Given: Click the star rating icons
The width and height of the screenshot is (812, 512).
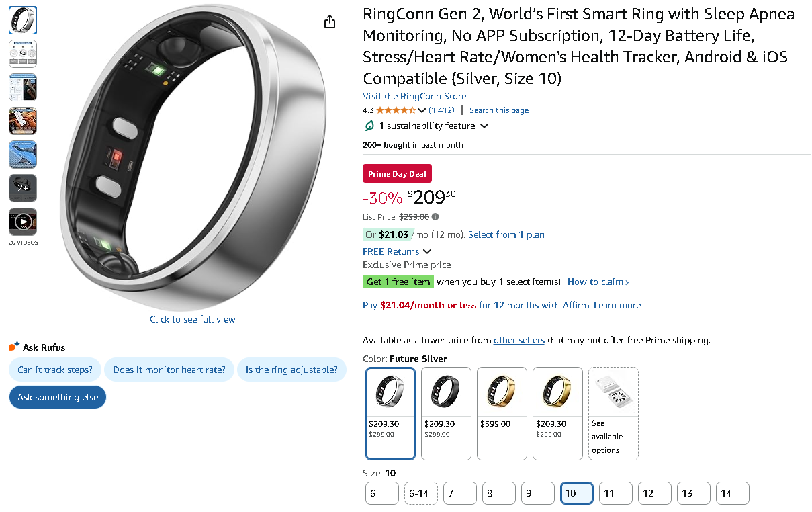Looking at the screenshot, I should 396,110.
